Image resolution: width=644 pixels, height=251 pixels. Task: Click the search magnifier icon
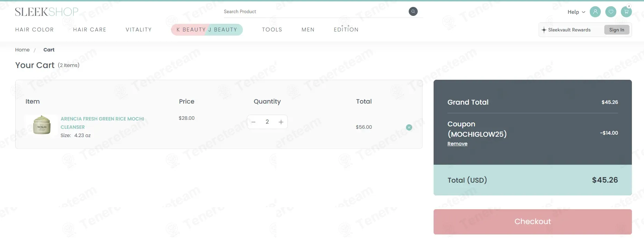pos(413,11)
